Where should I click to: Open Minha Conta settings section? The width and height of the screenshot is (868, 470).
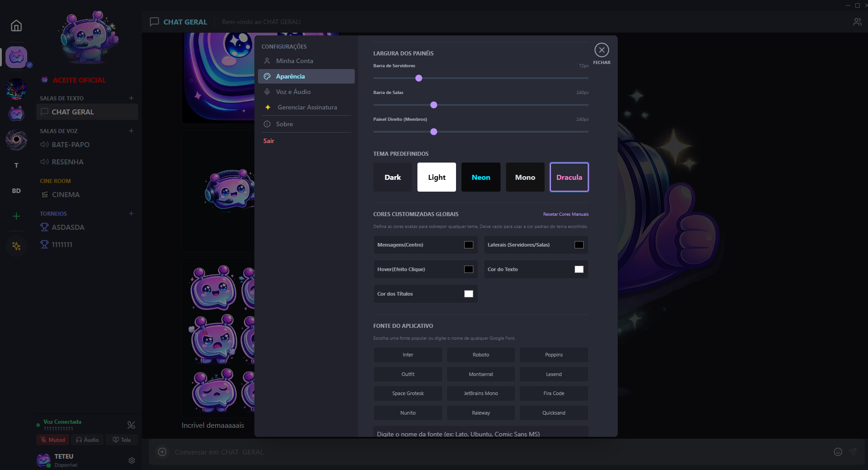306,61
